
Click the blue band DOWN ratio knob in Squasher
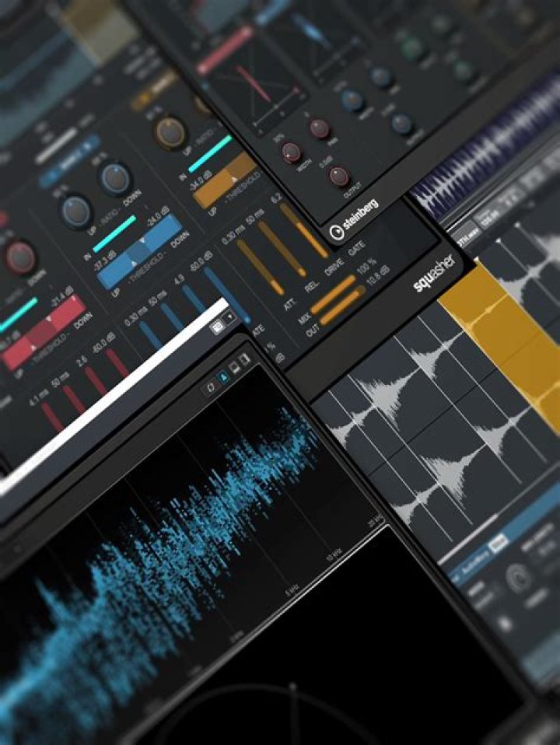click(x=116, y=178)
